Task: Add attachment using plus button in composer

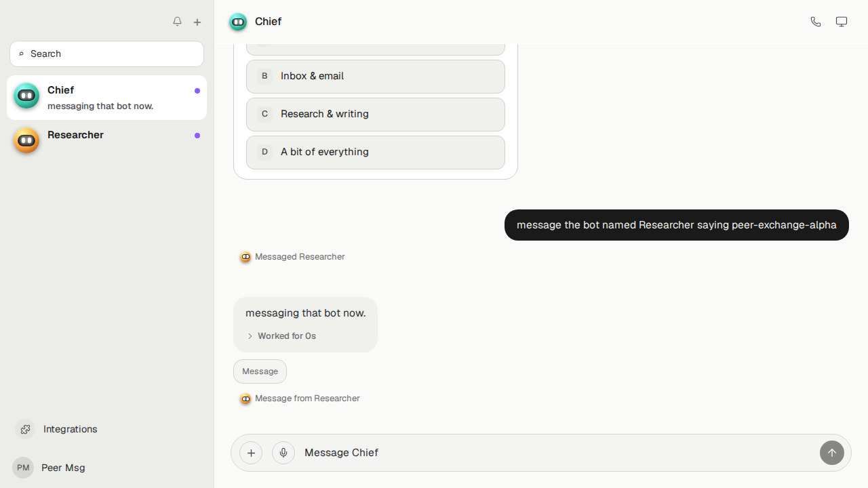Action: coord(251,453)
